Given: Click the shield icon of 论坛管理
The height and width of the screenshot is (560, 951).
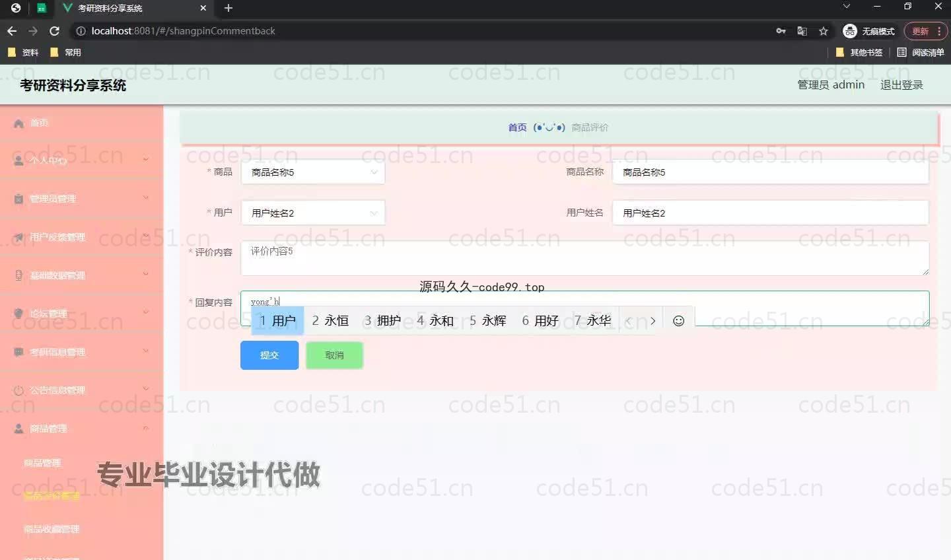Looking at the screenshot, I should click(x=18, y=314).
